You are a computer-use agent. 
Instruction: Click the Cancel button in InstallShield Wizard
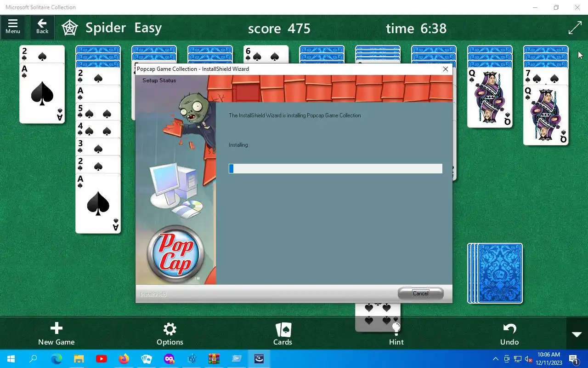(420, 293)
